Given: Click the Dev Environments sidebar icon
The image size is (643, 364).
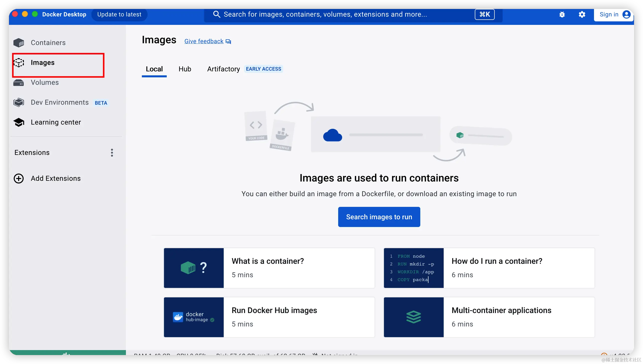Looking at the screenshot, I should tap(19, 102).
